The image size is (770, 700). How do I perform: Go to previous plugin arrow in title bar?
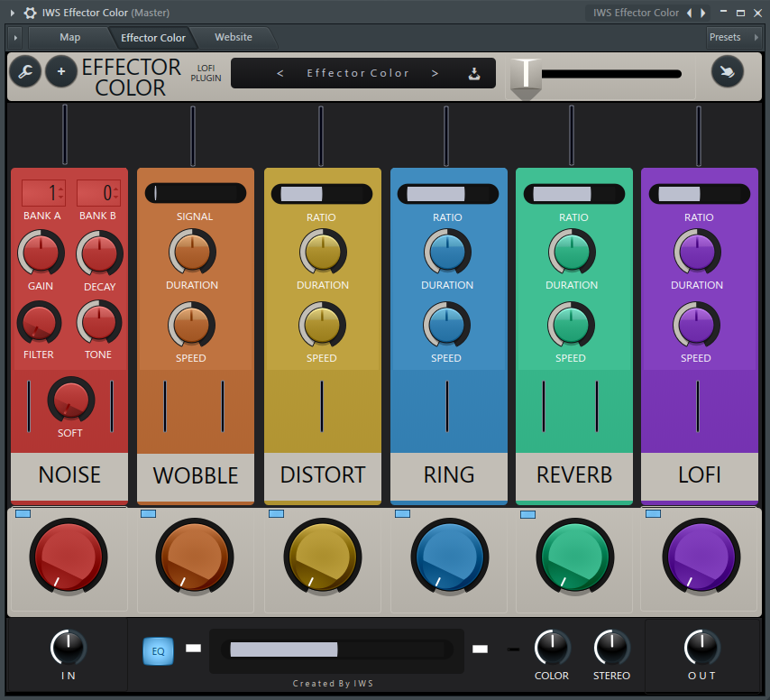coord(689,13)
